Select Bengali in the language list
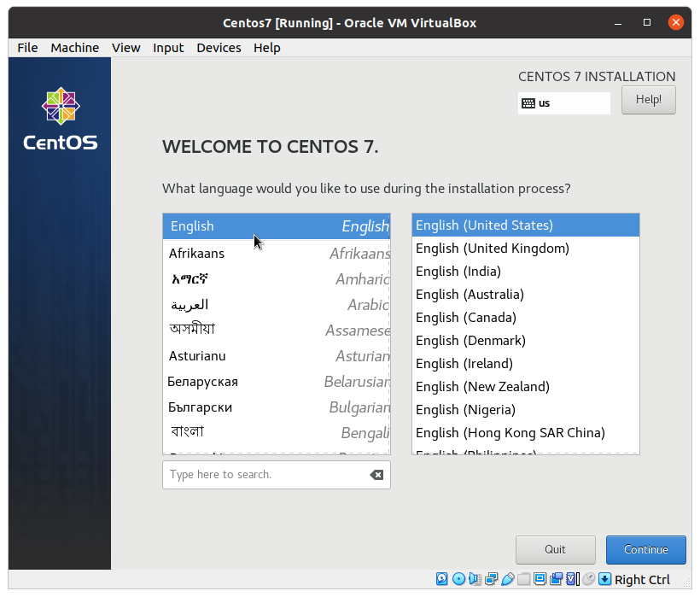The image size is (700, 597). click(277, 432)
